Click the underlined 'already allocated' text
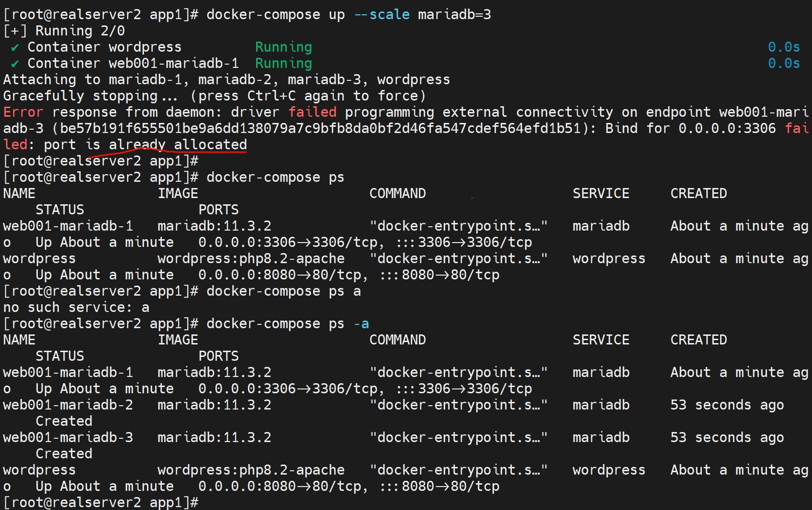Screen dimensions: 812x510 pyautogui.click(x=178, y=144)
